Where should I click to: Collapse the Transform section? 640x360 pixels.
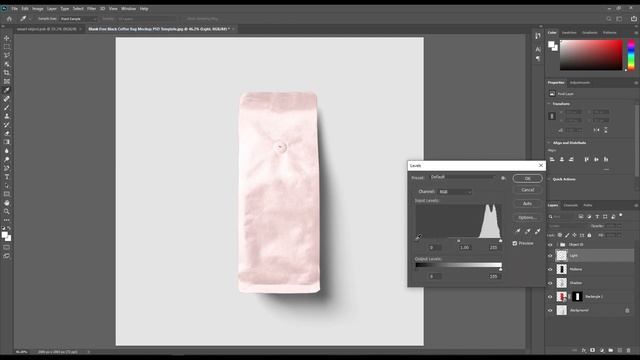point(549,104)
